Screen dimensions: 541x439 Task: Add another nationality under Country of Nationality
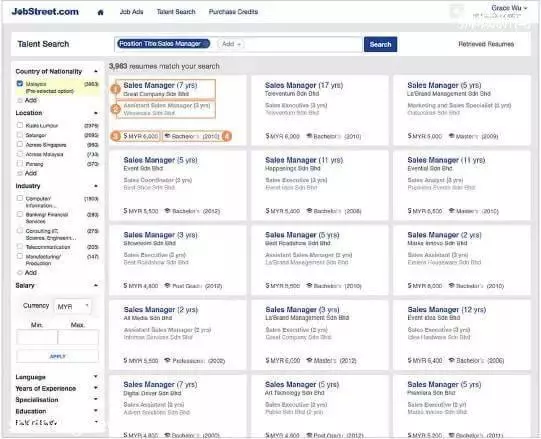pos(28,100)
